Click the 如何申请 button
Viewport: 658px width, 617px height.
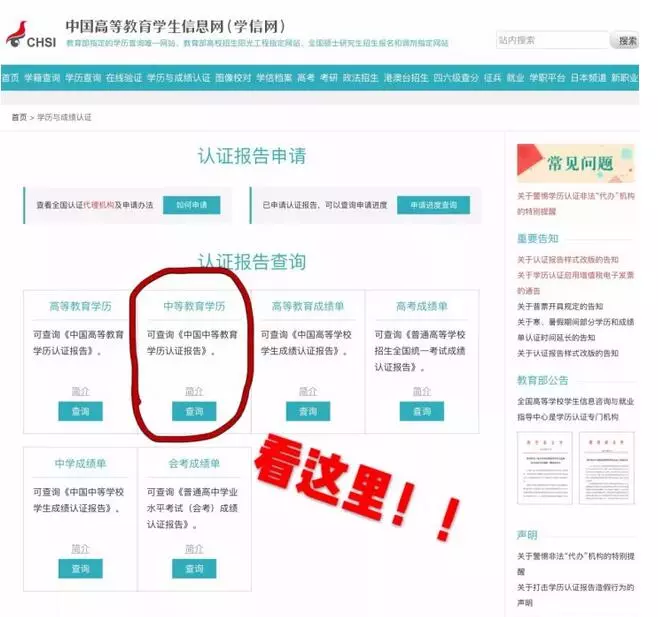coord(191,205)
